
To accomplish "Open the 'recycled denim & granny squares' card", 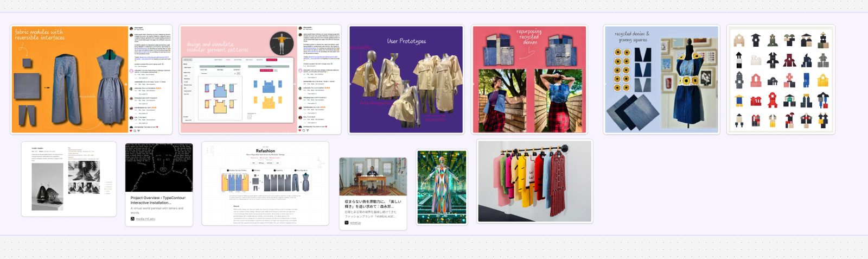I will coord(661,79).
